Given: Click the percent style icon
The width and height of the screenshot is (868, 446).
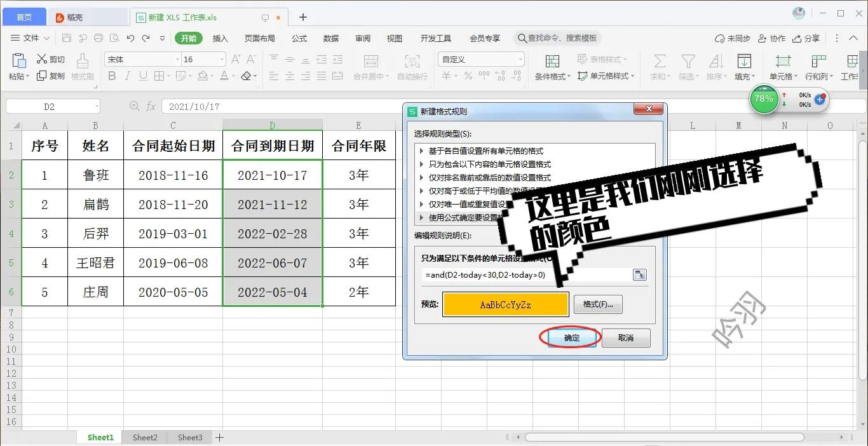Looking at the screenshot, I should (468, 76).
